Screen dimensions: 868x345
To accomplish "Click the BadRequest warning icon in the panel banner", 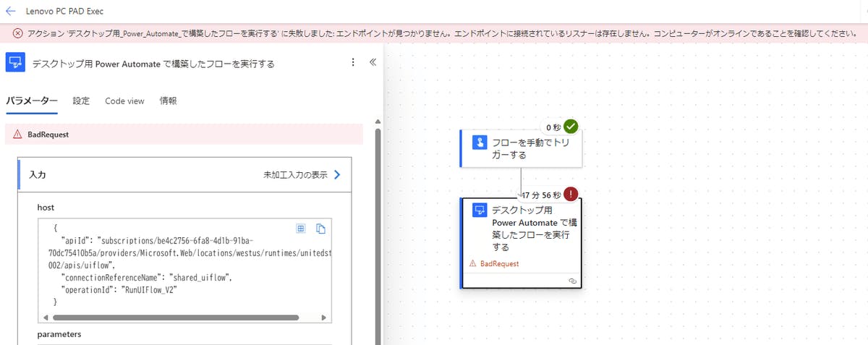I will click(17, 135).
